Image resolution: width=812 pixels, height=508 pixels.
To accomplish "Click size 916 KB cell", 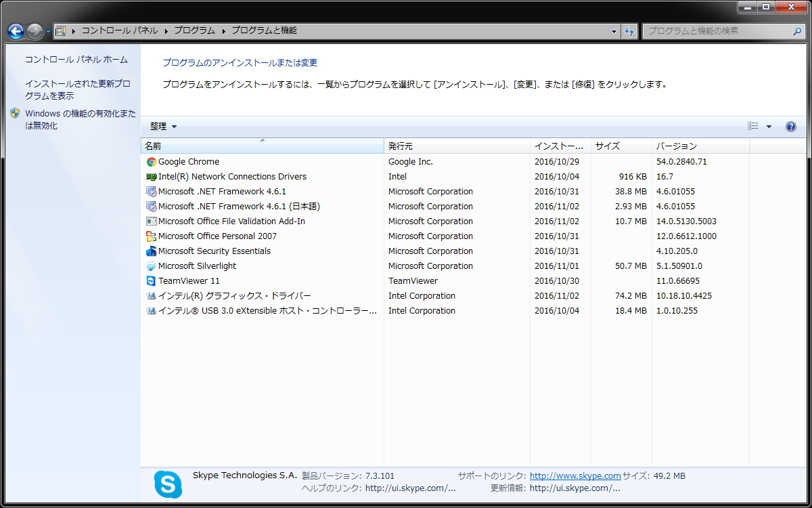I will (x=633, y=177).
